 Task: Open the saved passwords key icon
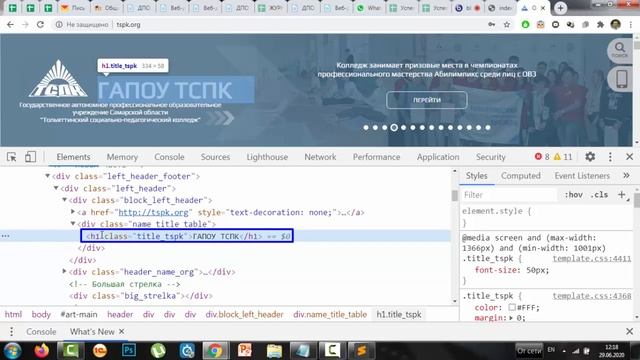tap(492, 24)
